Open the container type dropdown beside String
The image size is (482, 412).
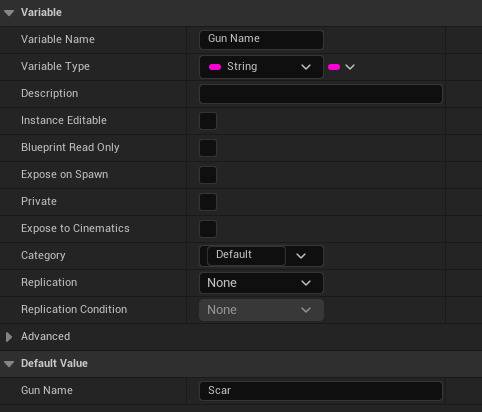(x=341, y=67)
